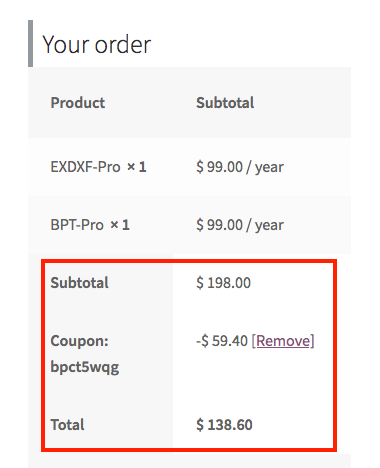Click the Coupon: bpct5wqg label
This screenshot has width=380, height=468.
point(85,354)
